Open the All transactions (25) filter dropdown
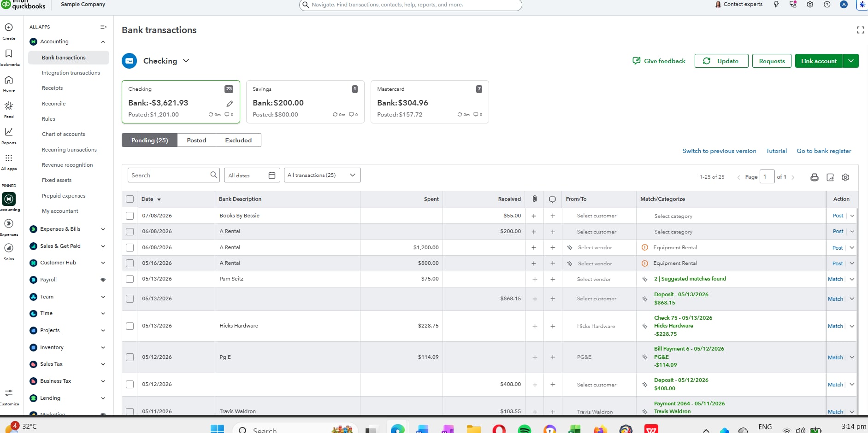The image size is (868, 433). 322,176
